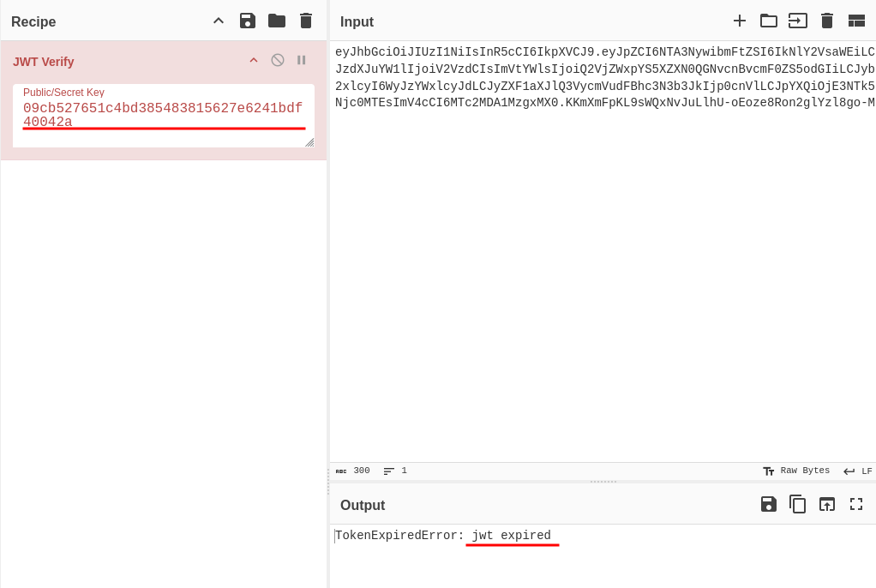
Task: Load a saved recipe
Action: click(x=277, y=21)
